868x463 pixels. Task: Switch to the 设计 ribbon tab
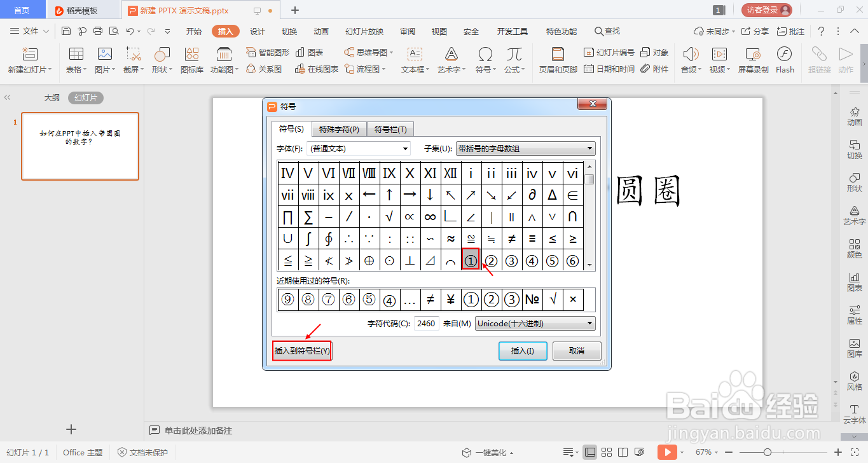coord(257,31)
